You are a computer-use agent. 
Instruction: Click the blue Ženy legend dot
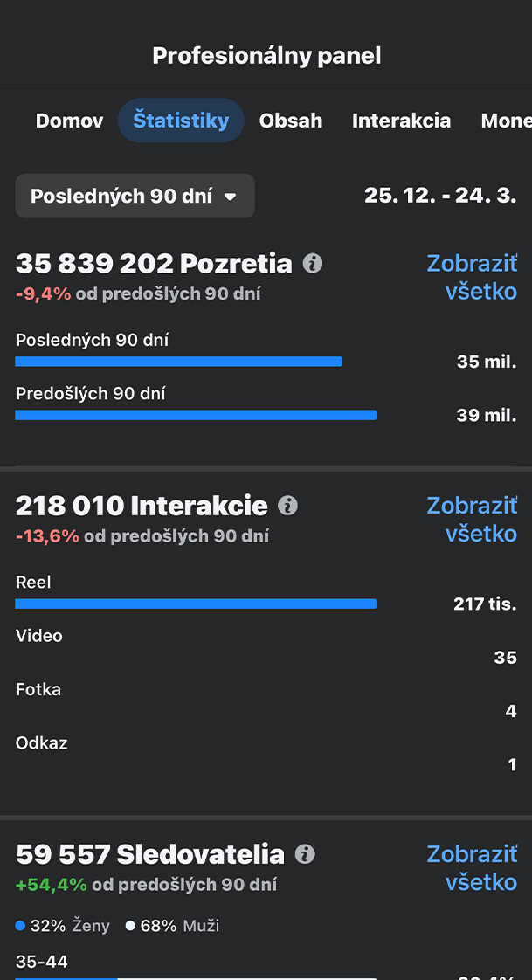pos(21,926)
